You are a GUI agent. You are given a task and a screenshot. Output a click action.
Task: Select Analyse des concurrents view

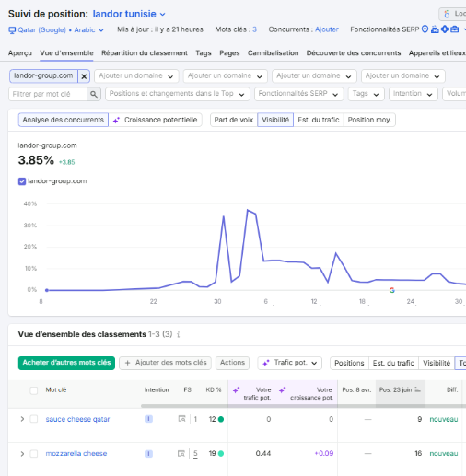click(x=64, y=120)
